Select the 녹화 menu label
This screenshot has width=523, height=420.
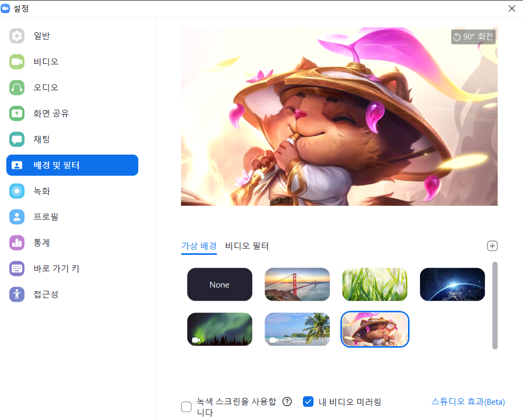(x=42, y=191)
